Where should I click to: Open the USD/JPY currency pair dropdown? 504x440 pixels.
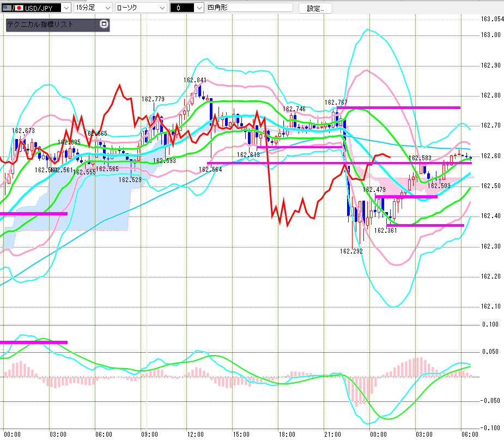[x=35, y=8]
